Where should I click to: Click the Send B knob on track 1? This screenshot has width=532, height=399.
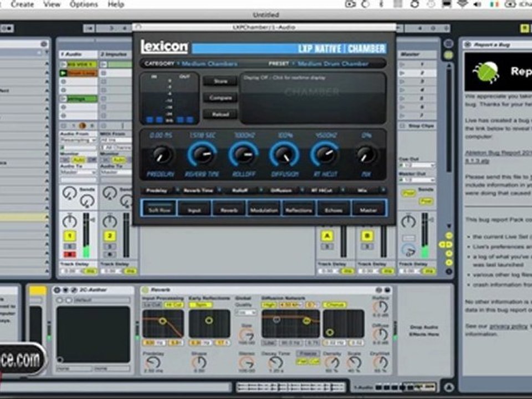(87, 201)
